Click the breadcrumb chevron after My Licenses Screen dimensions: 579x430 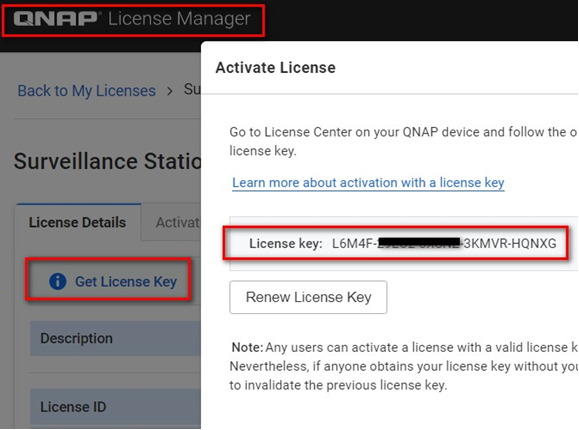coord(169,91)
